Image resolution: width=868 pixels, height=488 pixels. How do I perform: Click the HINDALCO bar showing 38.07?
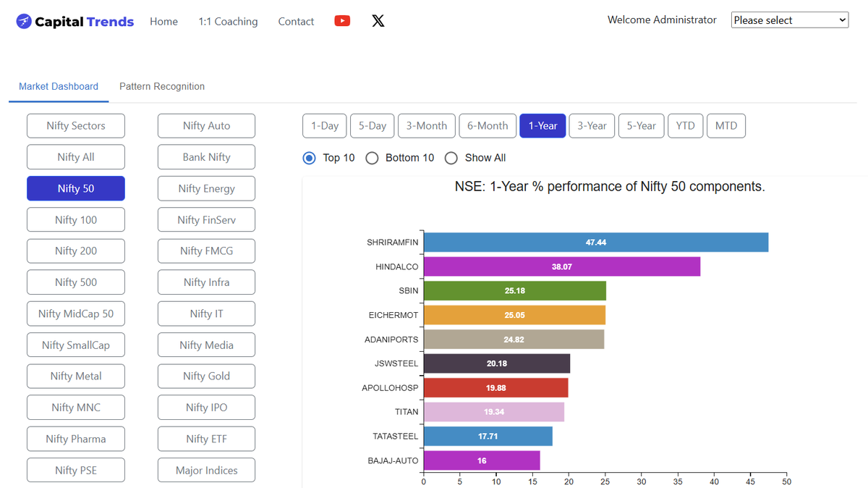click(x=562, y=266)
